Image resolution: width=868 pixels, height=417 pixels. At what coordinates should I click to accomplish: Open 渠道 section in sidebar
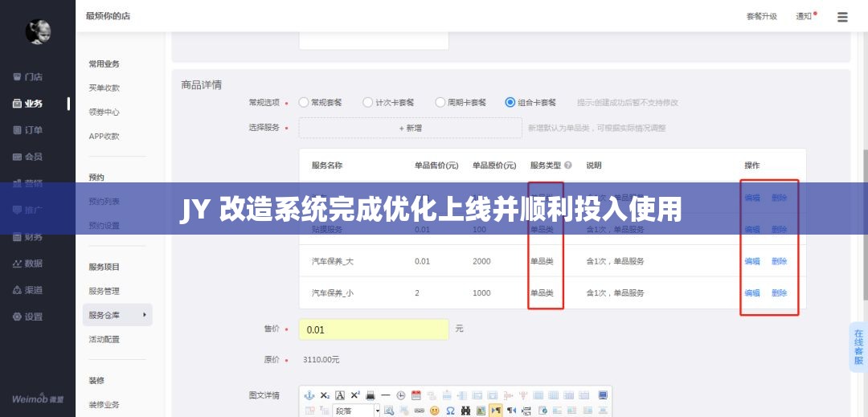[27, 290]
